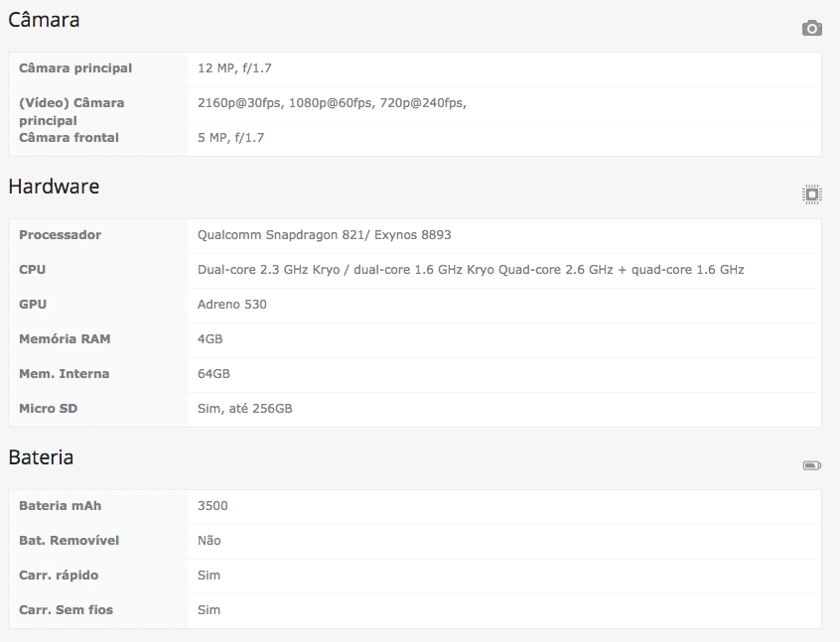The height and width of the screenshot is (642, 840).
Task: Click the Carr. Sem fios row label
Action: tap(66, 610)
